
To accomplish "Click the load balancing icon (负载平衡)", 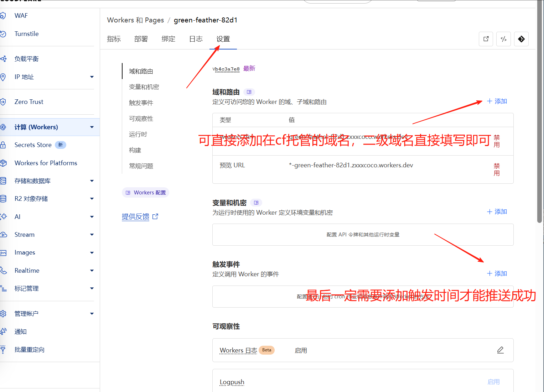I will pyautogui.click(x=3, y=59).
